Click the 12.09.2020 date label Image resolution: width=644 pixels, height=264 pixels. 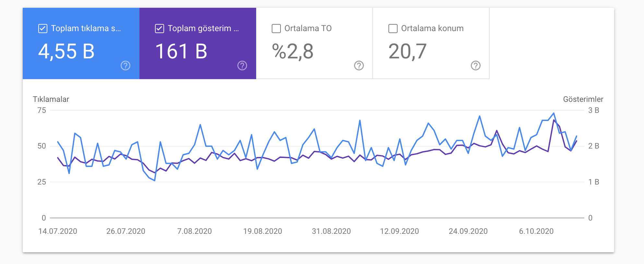coord(400,231)
